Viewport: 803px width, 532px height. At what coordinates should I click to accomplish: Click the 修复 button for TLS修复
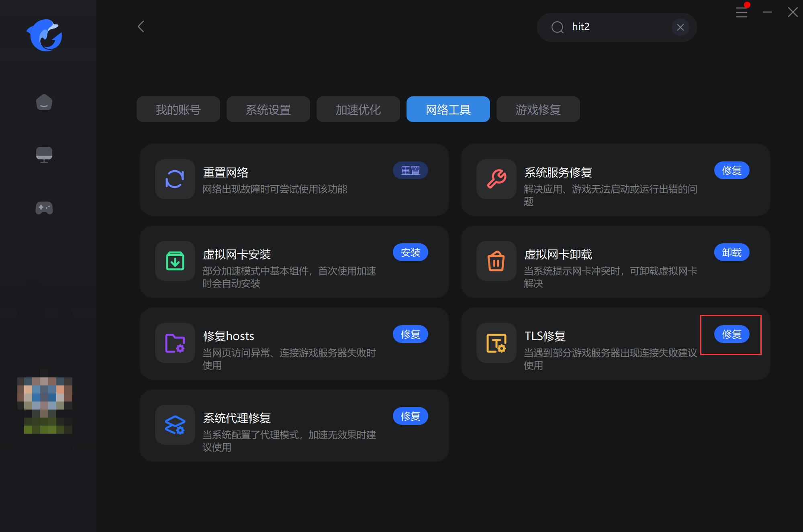click(x=731, y=334)
